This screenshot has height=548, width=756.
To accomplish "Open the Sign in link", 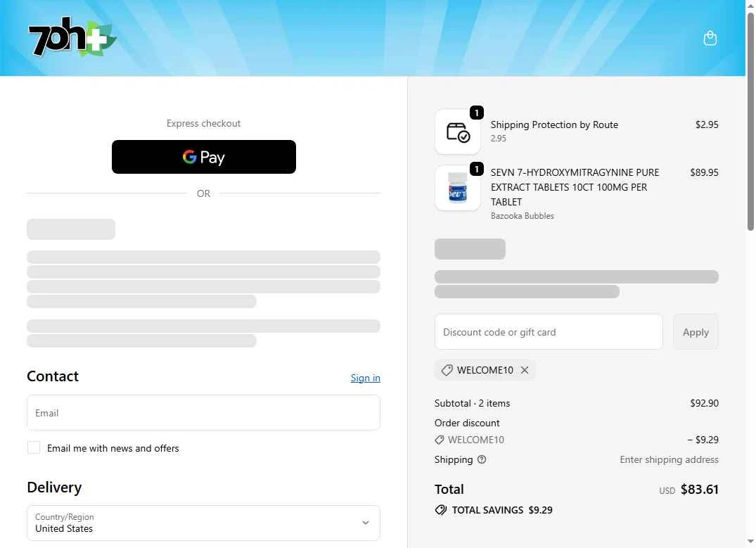I will (x=365, y=378).
